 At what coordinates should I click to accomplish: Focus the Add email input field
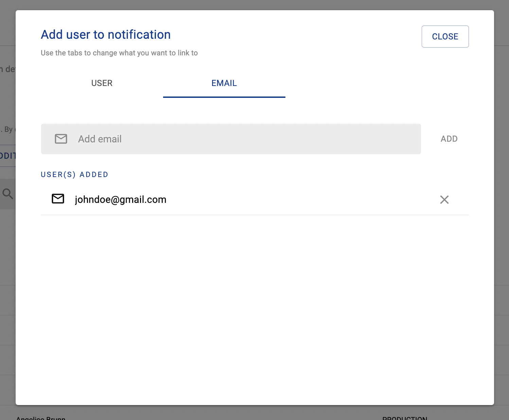(x=238, y=139)
